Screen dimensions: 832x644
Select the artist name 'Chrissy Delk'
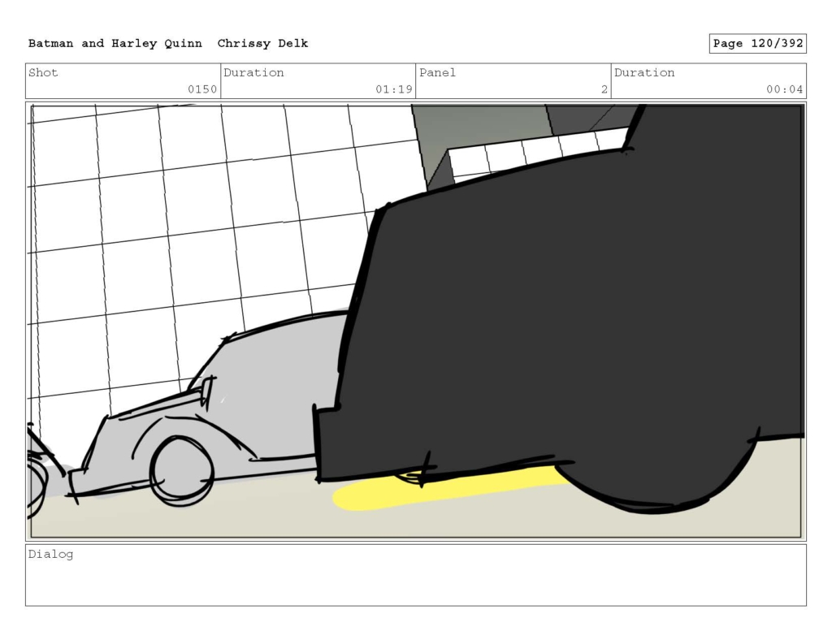point(262,44)
